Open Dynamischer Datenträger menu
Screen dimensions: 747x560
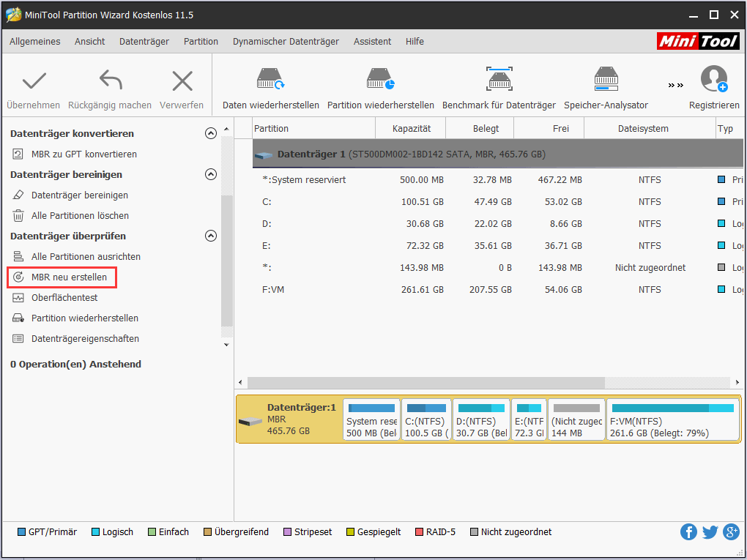286,42
